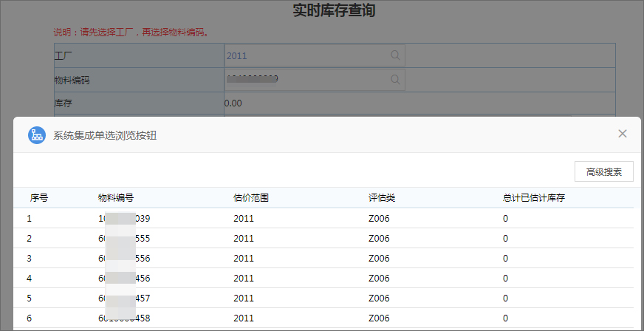This screenshot has width=644, height=331.
Task: Click the 估价范围 column header
Action: click(x=251, y=198)
